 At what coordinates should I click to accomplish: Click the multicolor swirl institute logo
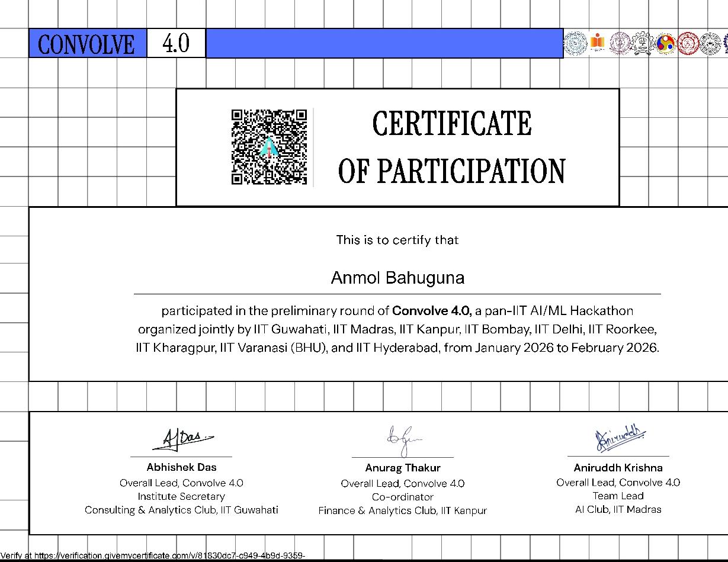666,43
